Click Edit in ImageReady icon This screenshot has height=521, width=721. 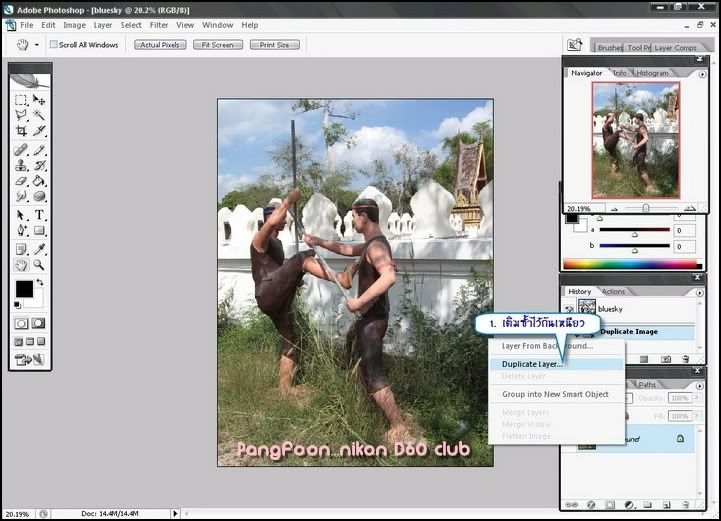pos(30,360)
